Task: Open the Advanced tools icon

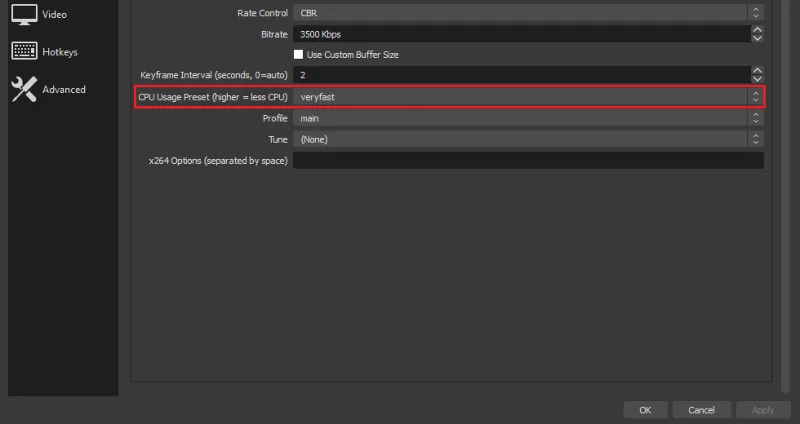Action: coord(24,89)
